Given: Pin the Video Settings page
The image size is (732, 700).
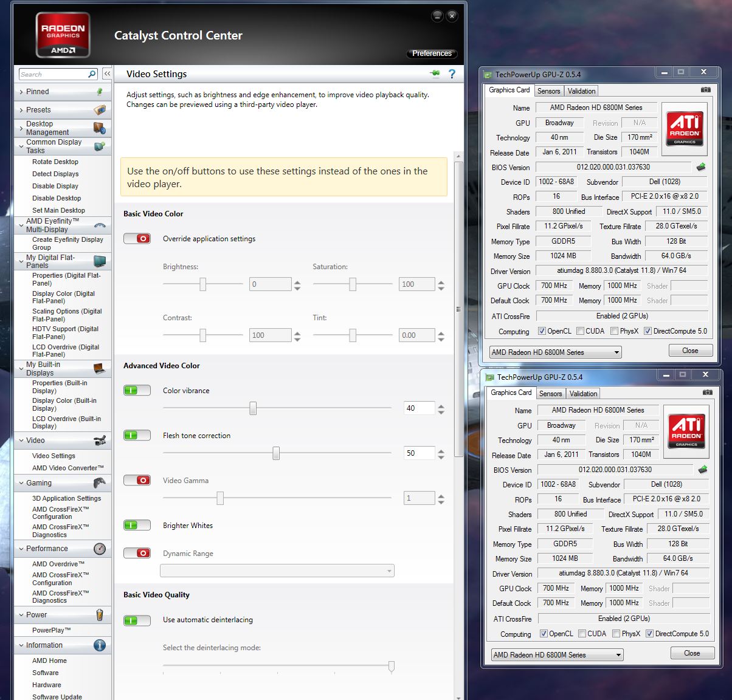Looking at the screenshot, I should (435, 74).
